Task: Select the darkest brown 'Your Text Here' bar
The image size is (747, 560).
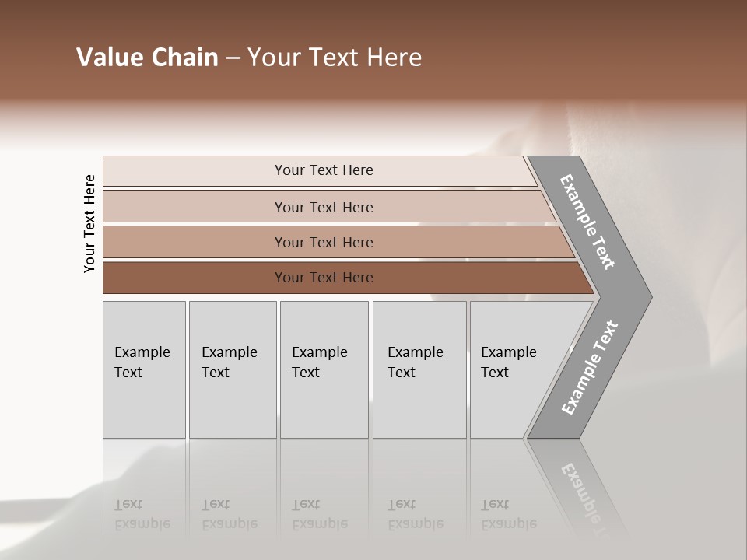Action: [348, 278]
